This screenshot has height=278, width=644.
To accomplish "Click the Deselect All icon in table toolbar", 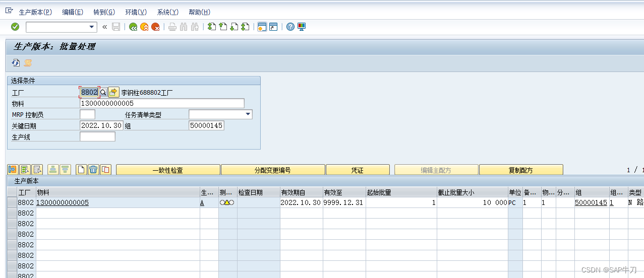I will tap(37, 170).
